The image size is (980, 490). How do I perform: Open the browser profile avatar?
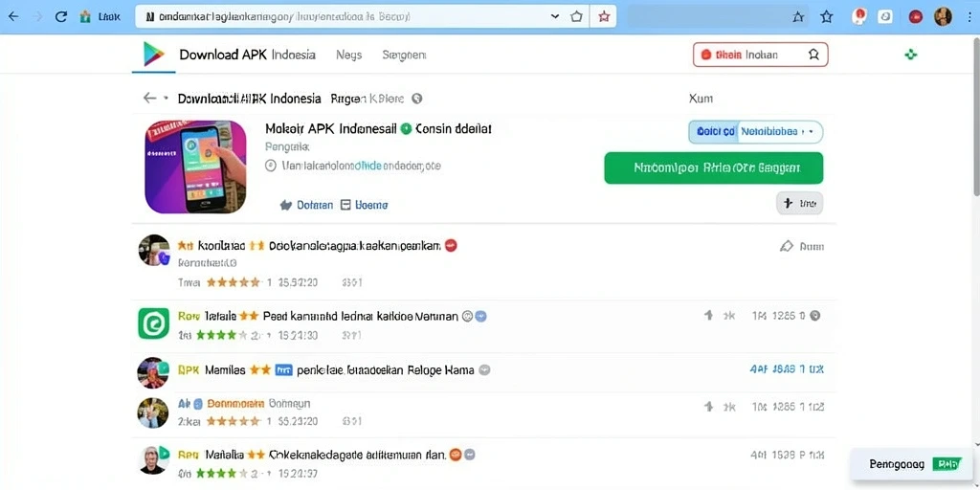coord(943,17)
